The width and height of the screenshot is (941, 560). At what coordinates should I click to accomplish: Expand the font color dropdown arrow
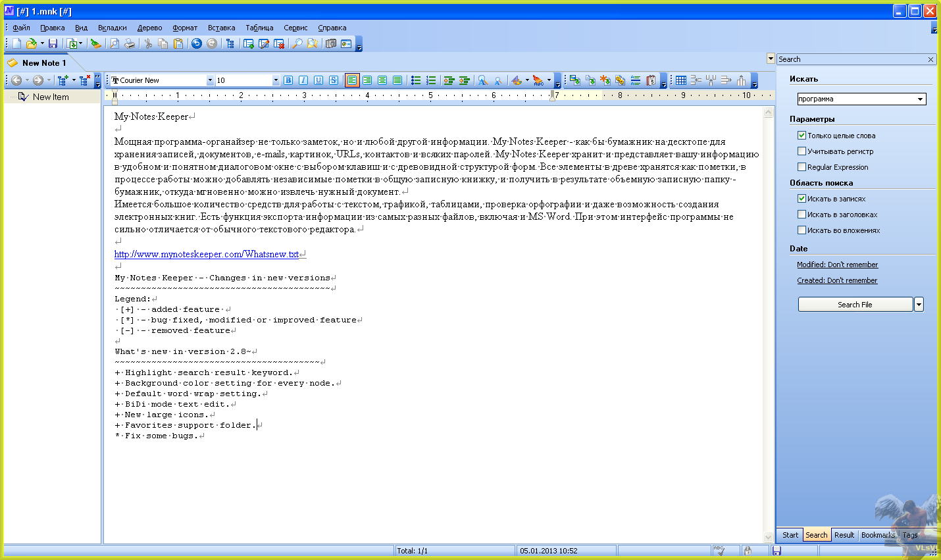coord(527,80)
